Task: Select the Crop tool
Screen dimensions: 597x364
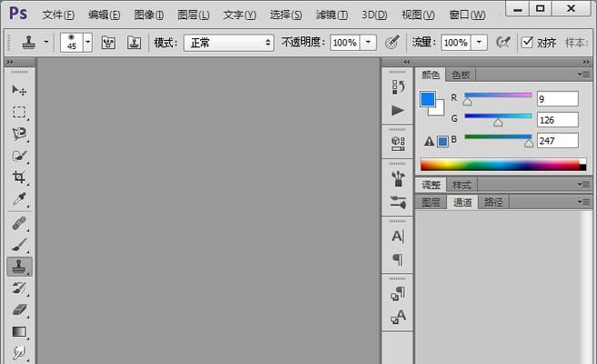Action: (19, 177)
